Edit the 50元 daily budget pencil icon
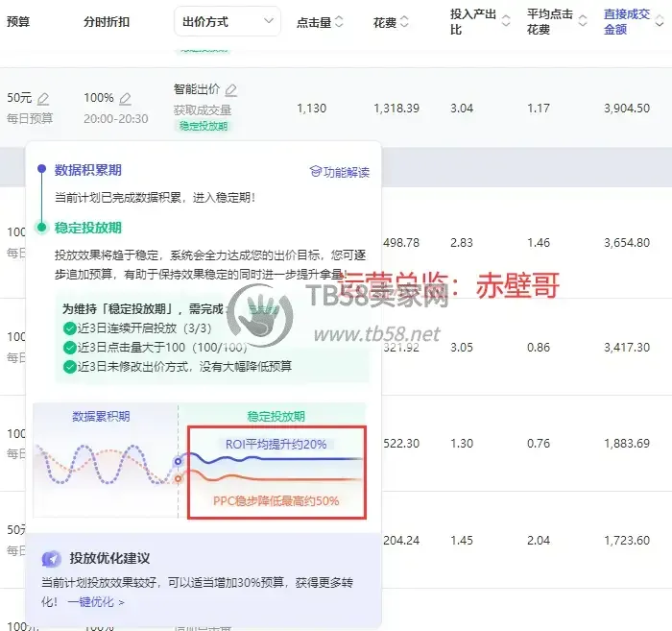The width and height of the screenshot is (672, 631). (x=43, y=99)
